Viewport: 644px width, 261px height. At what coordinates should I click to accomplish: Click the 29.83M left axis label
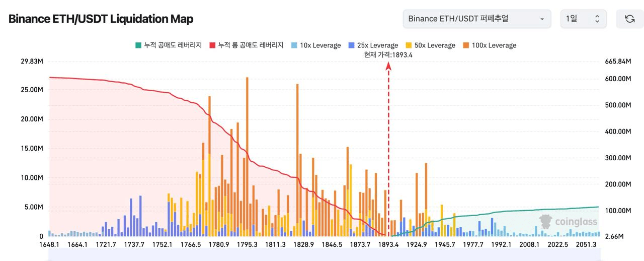coord(31,61)
